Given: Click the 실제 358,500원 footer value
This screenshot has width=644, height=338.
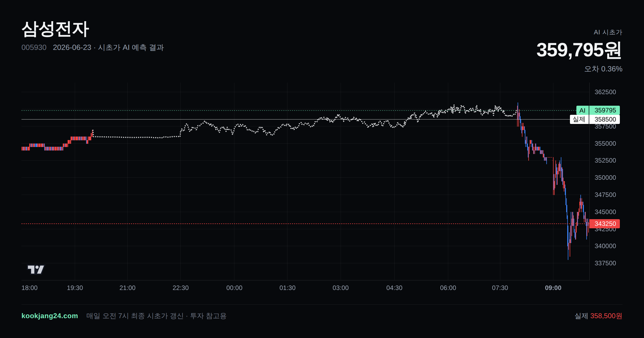Looking at the screenshot, I should pyautogui.click(x=598, y=316).
